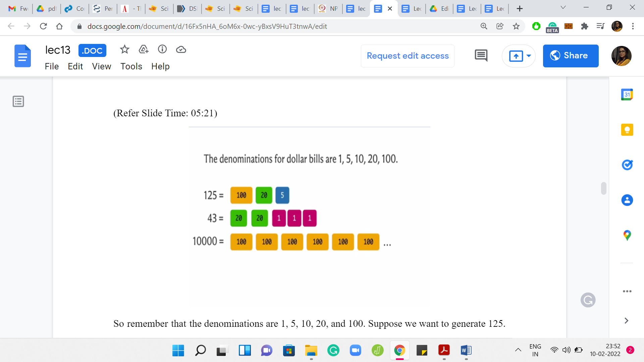Open the Contacts side panel
The height and width of the screenshot is (362, 644).
pos(627,200)
